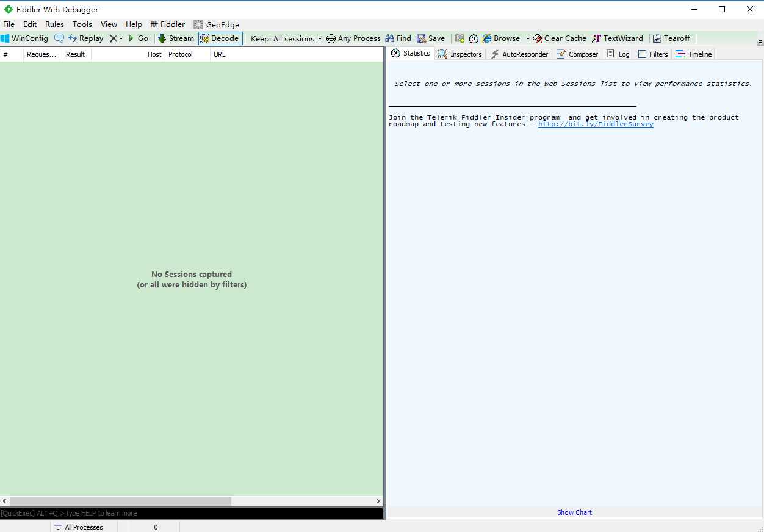Open the Filters tab
Image resolution: width=764 pixels, height=532 pixels.
[x=653, y=54]
